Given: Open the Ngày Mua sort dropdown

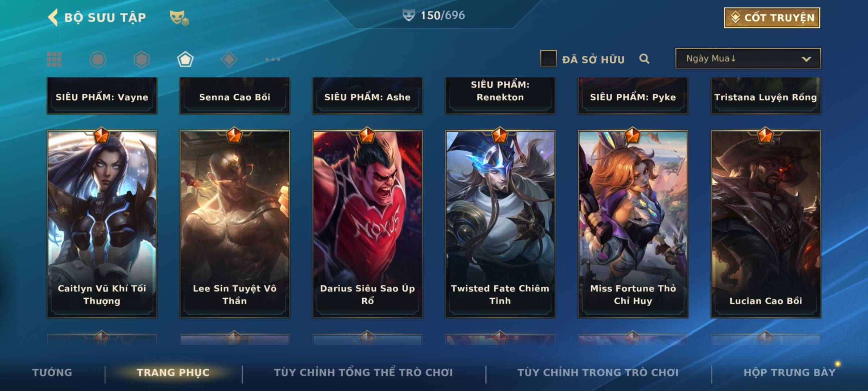Looking at the screenshot, I should 748,58.
